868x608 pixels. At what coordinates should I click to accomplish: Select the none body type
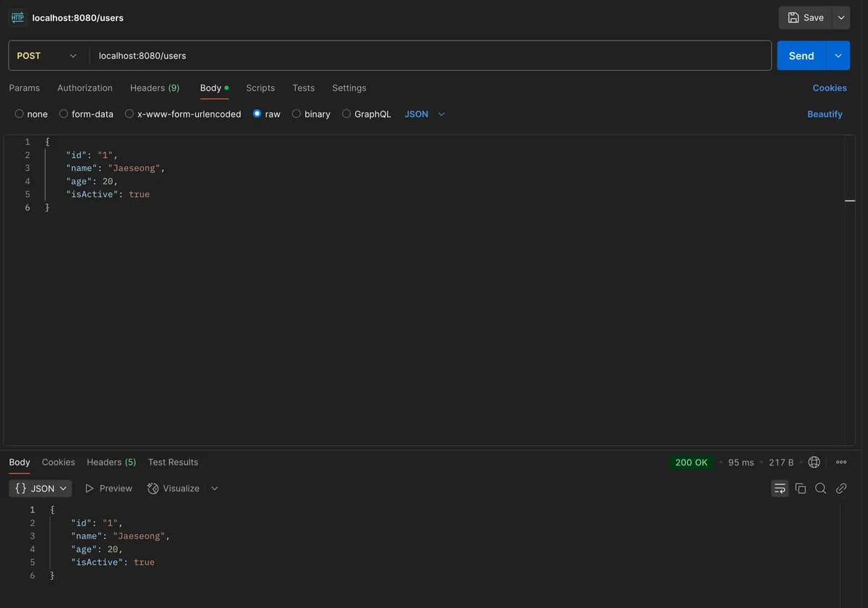(31, 114)
